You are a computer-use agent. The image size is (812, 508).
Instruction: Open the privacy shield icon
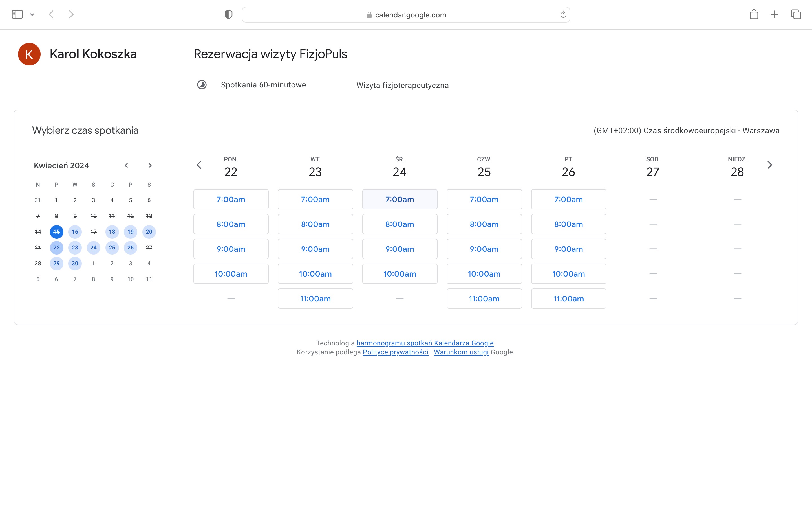tap(228, 14)
